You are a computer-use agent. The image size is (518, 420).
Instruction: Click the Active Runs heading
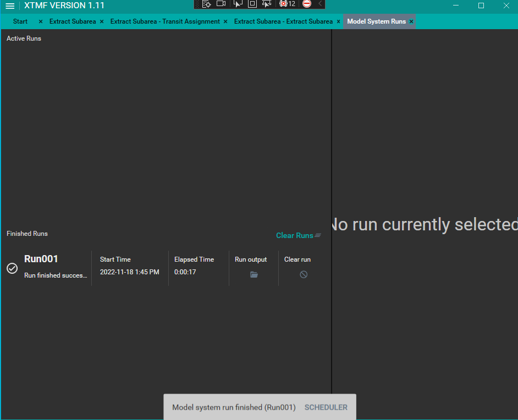tap(24, 38)
